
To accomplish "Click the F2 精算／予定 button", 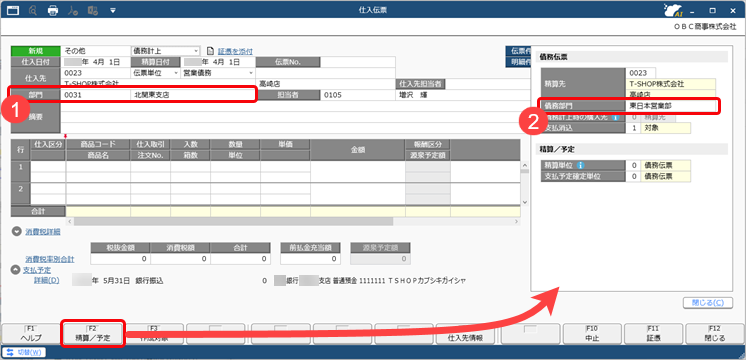I will 93,334.
